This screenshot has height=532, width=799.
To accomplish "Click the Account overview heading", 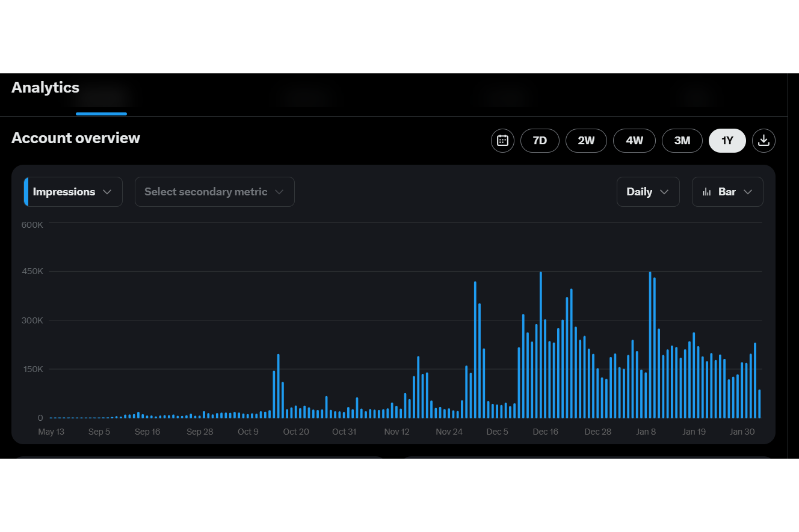I will [x=76, y=138].
